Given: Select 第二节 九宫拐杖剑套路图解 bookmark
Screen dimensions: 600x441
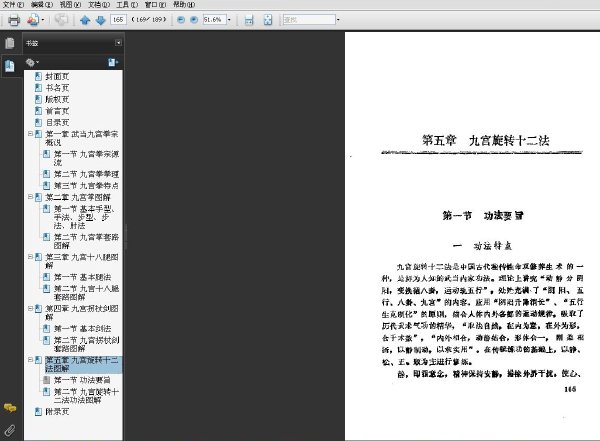Looking at the screenshot, I should click(x=86, y=344).
